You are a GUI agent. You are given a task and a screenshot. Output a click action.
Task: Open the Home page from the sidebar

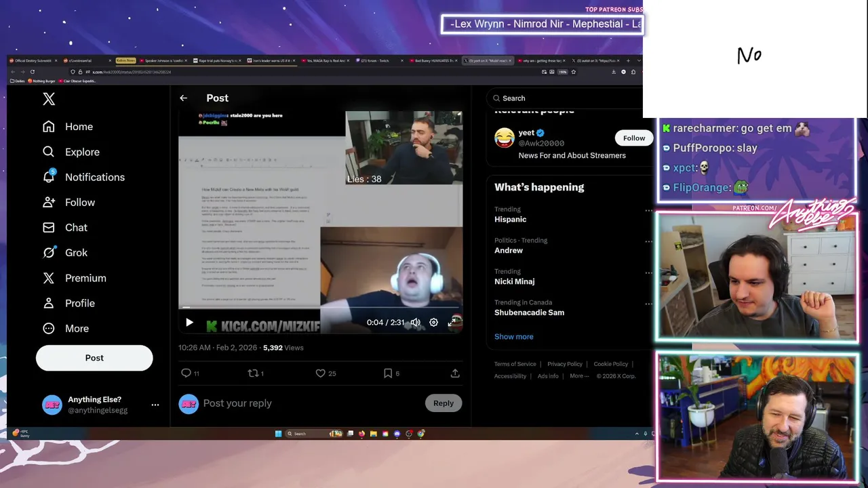(68, 127)
